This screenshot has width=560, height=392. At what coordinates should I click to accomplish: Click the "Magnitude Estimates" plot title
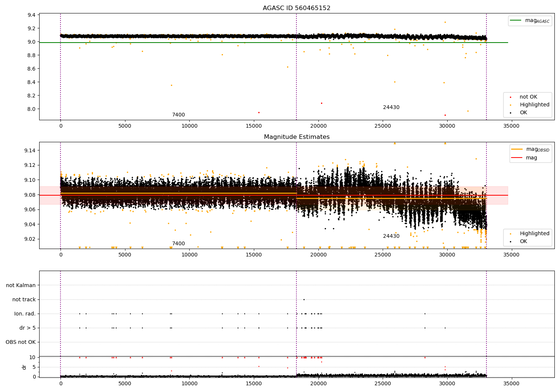[x=296, y=137]
